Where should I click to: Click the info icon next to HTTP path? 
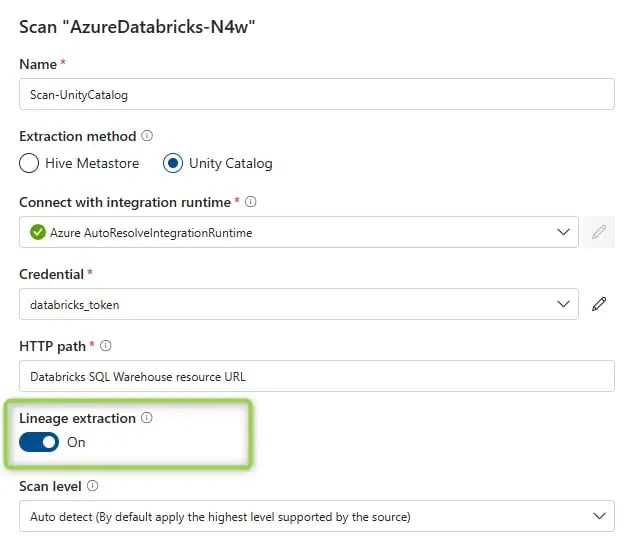click(106, 346)
